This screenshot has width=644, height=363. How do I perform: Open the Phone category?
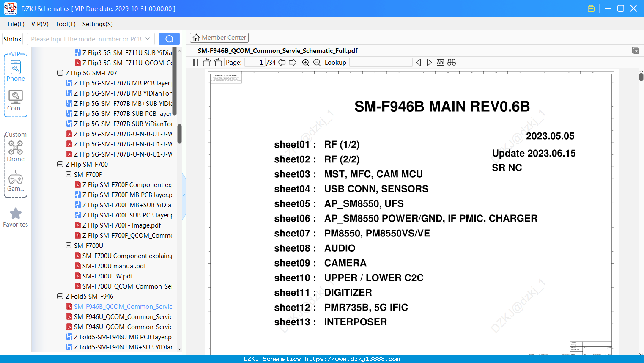point(16,71)
